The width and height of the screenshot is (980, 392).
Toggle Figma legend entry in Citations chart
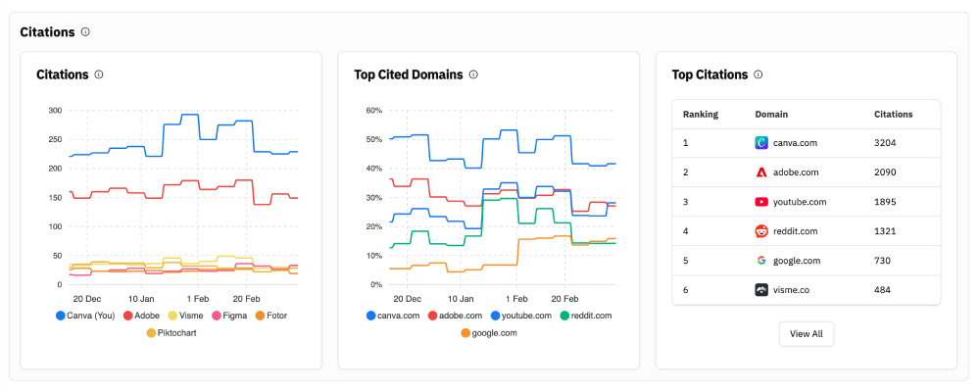click(x=230, y=316)
